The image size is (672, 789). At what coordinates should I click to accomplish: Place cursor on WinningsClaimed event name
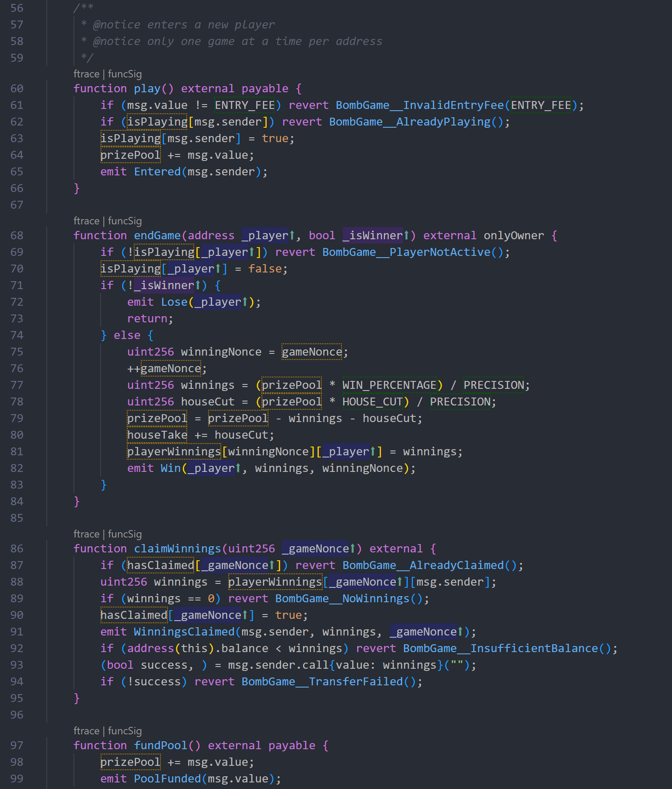pos(184,632)
